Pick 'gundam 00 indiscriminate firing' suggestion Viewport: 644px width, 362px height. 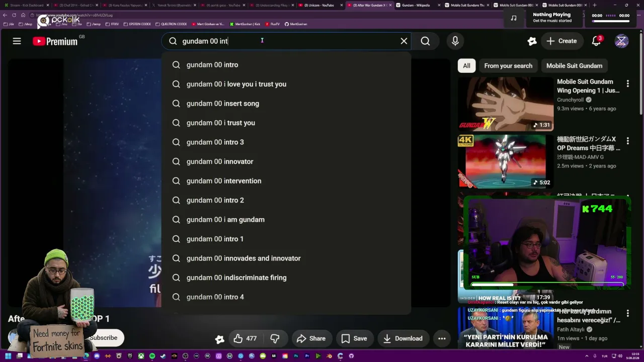coord(286,278)
